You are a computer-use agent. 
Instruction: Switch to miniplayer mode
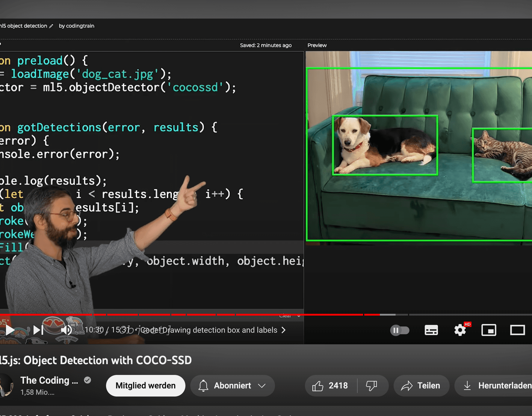489,330
